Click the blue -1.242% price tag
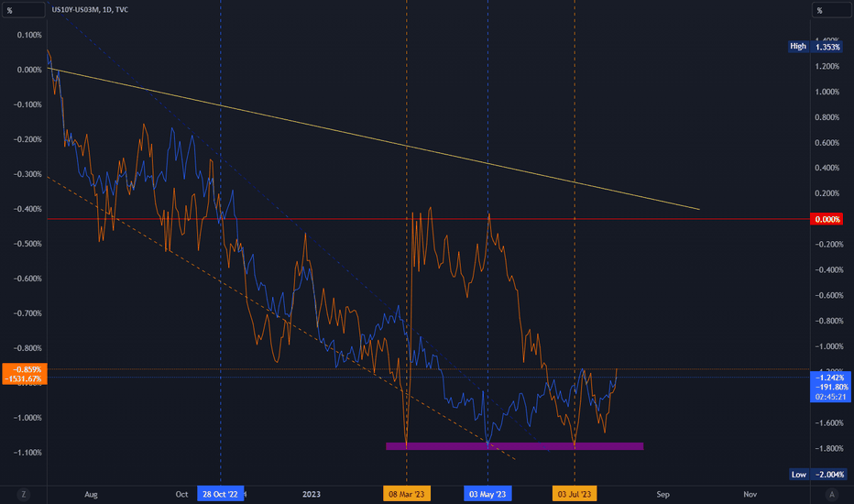This screenshot has width=854, height=504. [830, 377]
